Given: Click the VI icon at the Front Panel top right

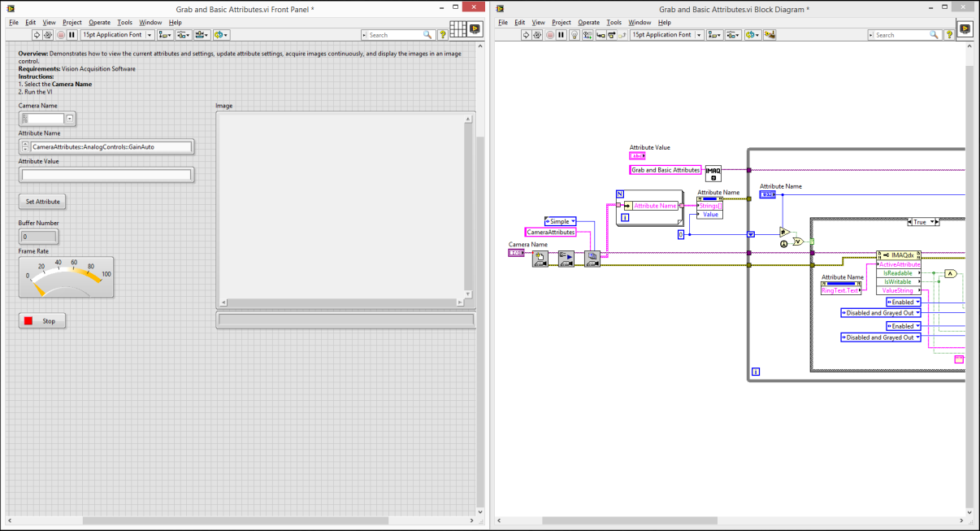Looking at the screenshot, I should [x=475, y=29].
